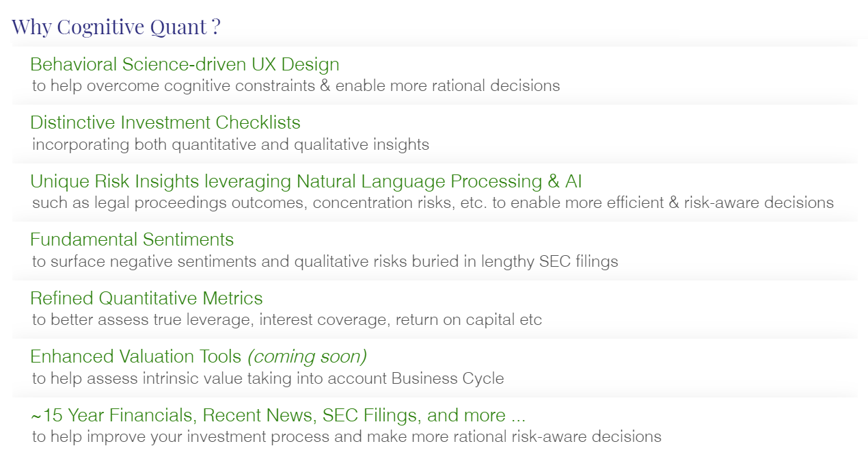
Task: Click description about true leverage, interest coverage
Action: pos(287,320)
